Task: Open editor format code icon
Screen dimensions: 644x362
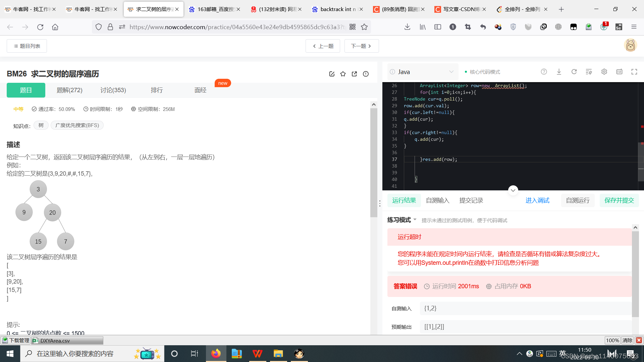Action: 589,72
